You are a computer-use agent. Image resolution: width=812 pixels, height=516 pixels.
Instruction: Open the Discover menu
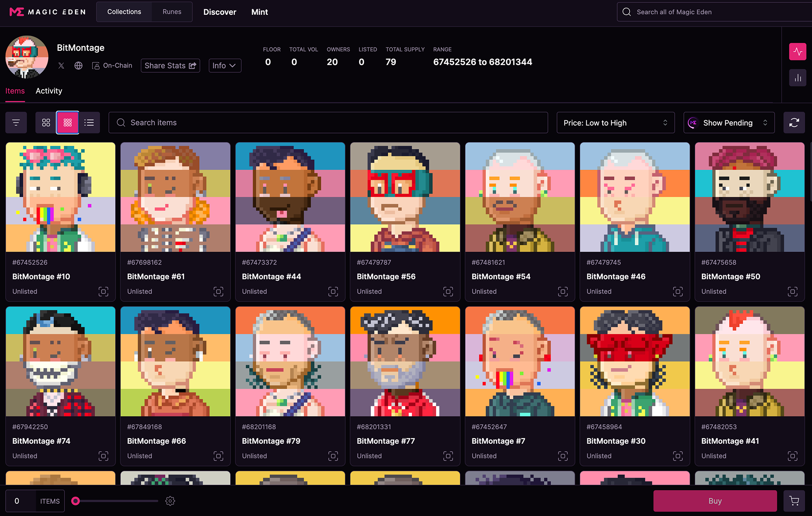point(219,12)
